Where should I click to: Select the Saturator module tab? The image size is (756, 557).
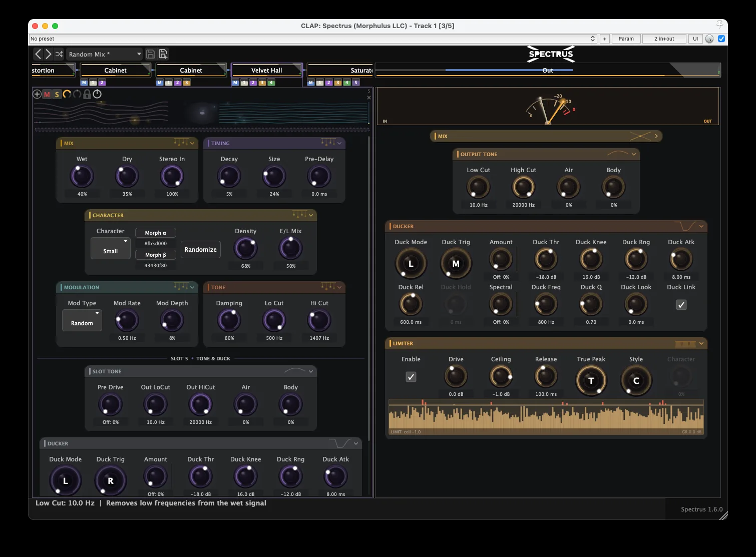(x=340, y=70)
